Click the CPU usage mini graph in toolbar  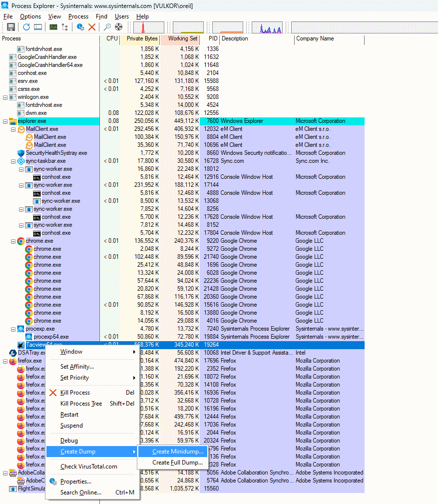(149, 27)
